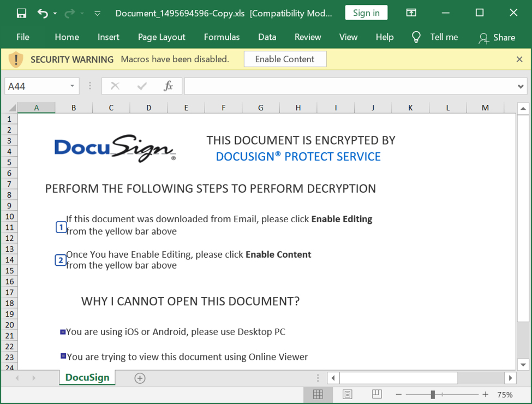Click horizontal scrollbar right arrow

[510, 378]
